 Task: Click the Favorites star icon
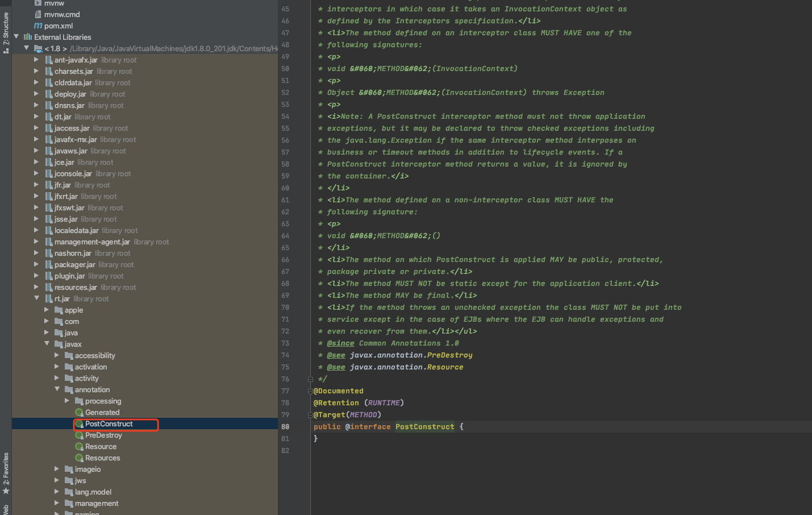[6, 491]
